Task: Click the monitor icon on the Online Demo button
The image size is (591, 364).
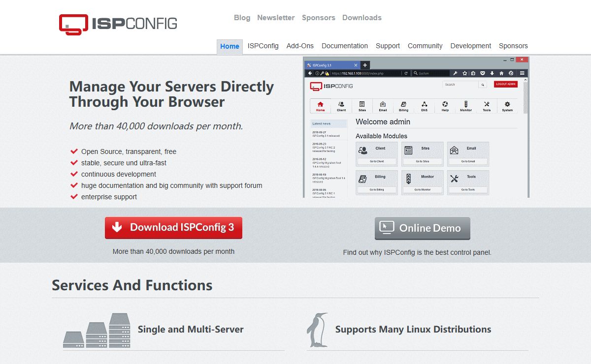Action: tap(387, 228)
